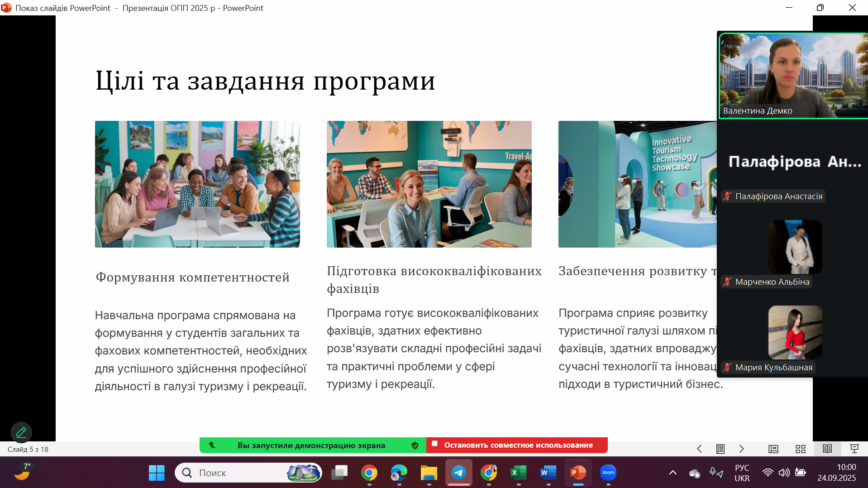Start Slide Show view icon
The height and width of the screenshot is (488, 868).
point(854,449)
